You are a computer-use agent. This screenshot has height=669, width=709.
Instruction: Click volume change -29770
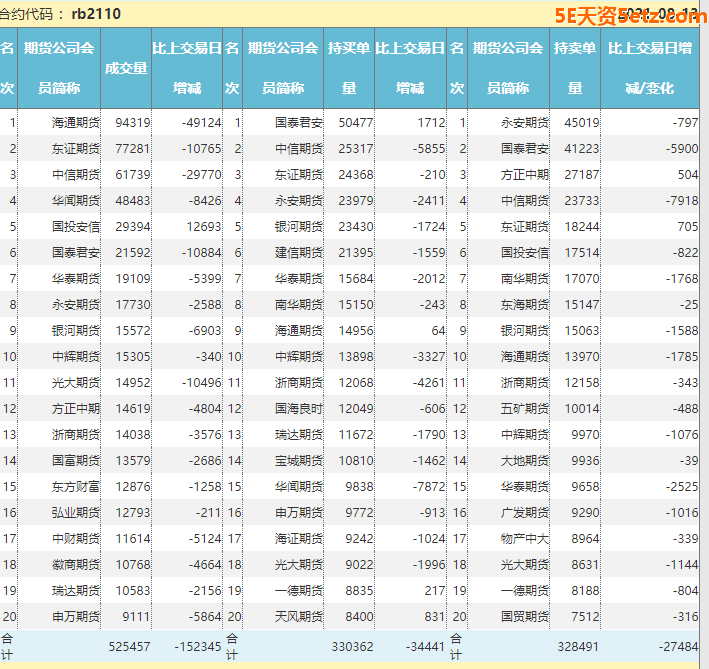point(202,174)
